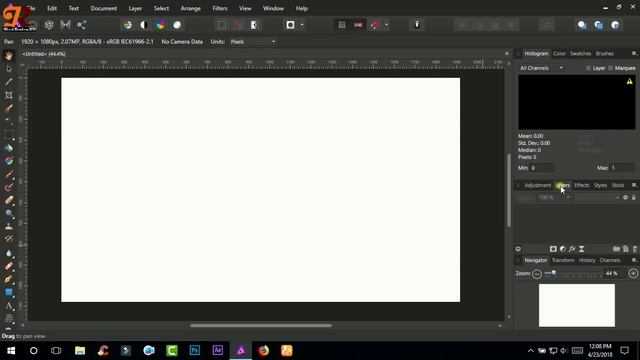The width and height of the screenshot is (640, 360).
Task: Select the Rectangular Marquee tool
Action: (x=9, y=135)
